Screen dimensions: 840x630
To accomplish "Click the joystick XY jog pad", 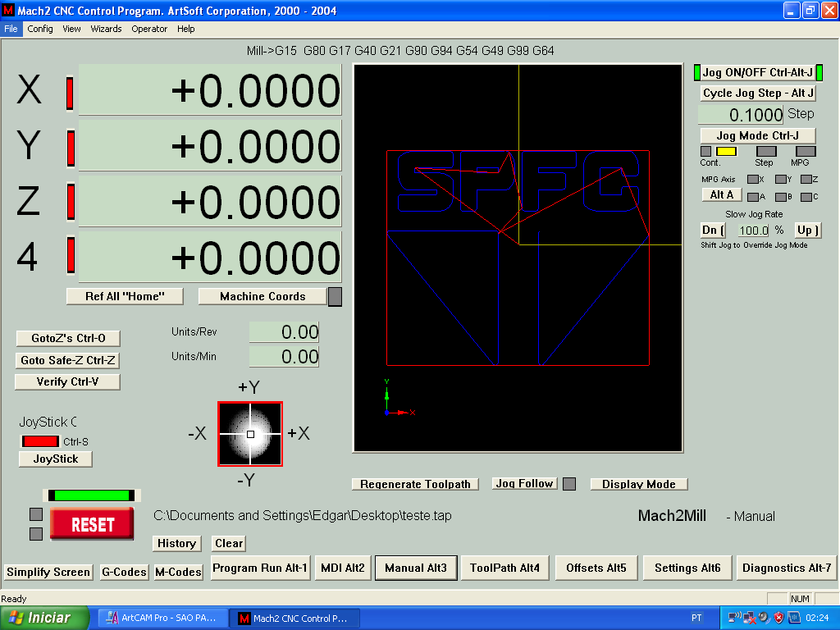I will point(250,434).
